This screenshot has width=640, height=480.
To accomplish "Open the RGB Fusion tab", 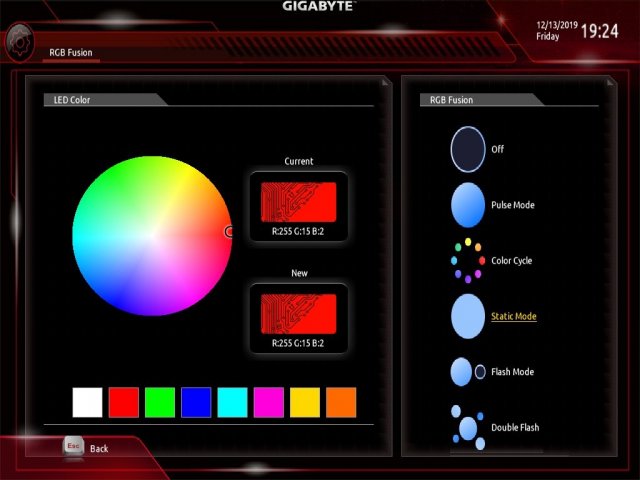I will tap(71, 52).
